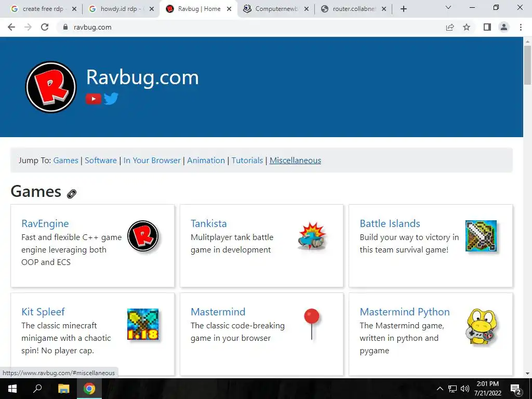Open the Twitter bird icon link
This screenshot has height=399, width=532.
111,99
